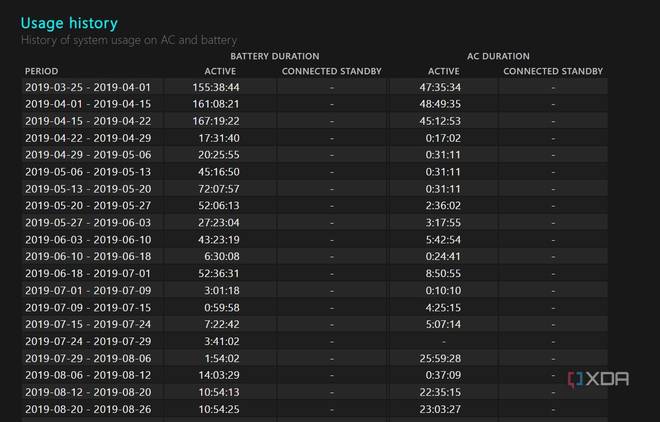Click AC active value '0:17:02'

pos(443,138)
